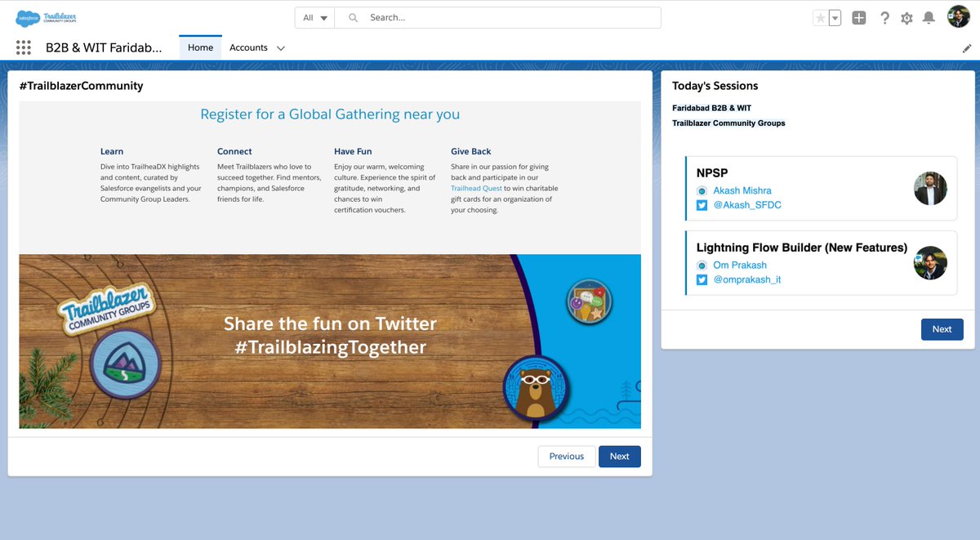Open the @omprakash_it Twitter link
Image resolution: width=980 pixels, height=540 pixels.
point(747,279)
